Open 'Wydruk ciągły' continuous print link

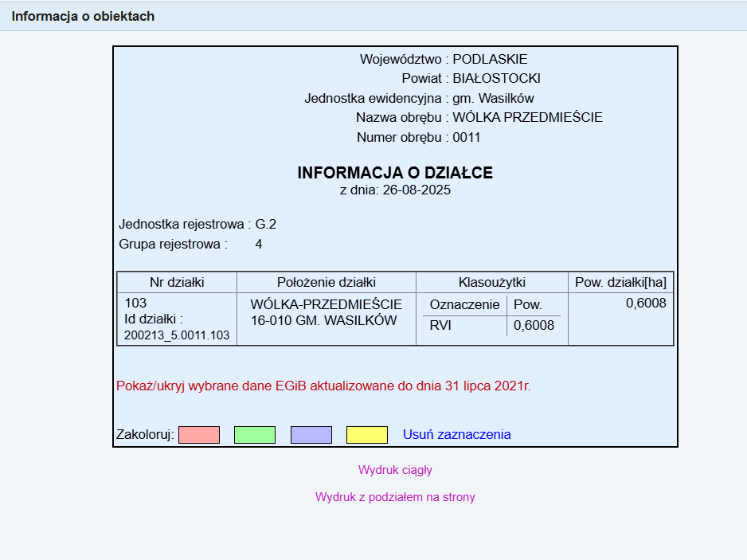(x=395, y=470)
